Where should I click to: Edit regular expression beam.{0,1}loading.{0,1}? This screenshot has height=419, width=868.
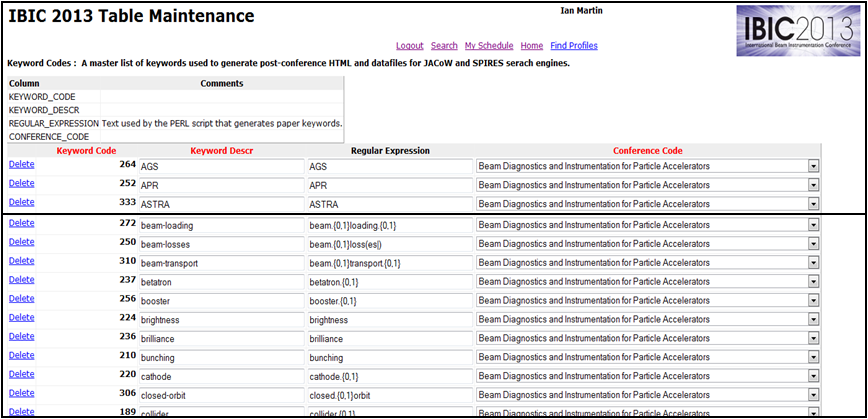pos(390,225)
